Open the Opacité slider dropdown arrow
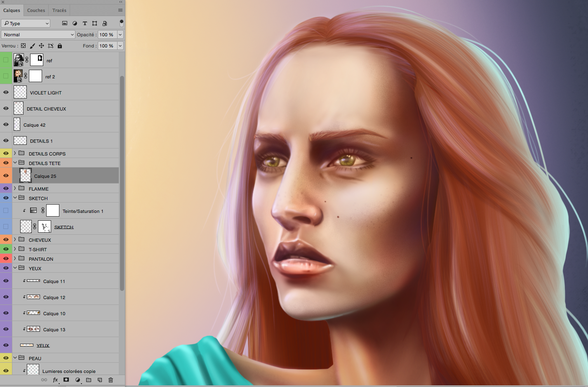The height and width of the screenshot is (387, 588). [x=120, y=35]
